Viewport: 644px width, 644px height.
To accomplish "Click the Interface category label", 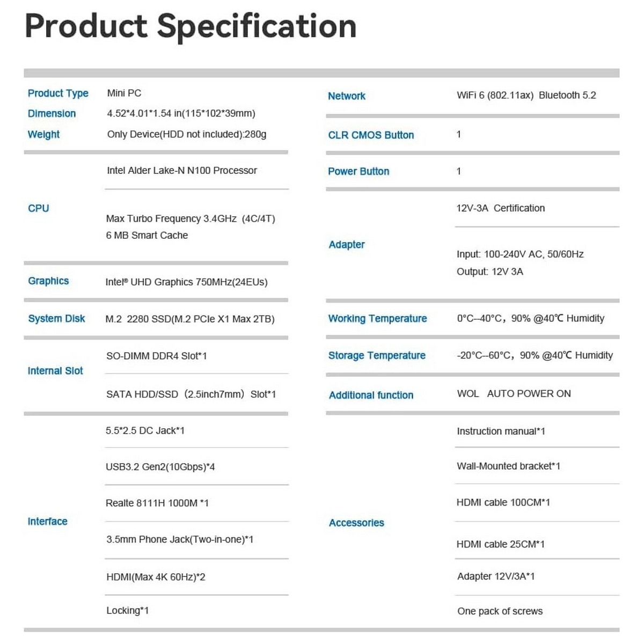I will coord(47,522).
